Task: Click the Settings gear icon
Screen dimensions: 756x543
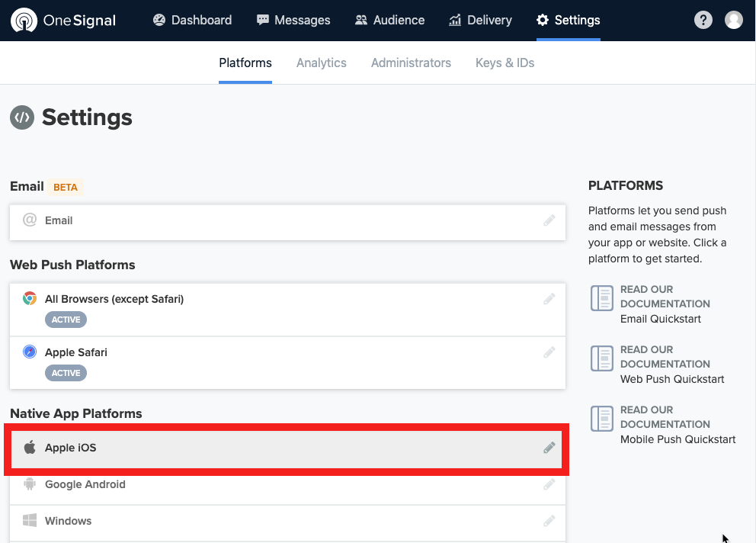Action: click(543, 20)
